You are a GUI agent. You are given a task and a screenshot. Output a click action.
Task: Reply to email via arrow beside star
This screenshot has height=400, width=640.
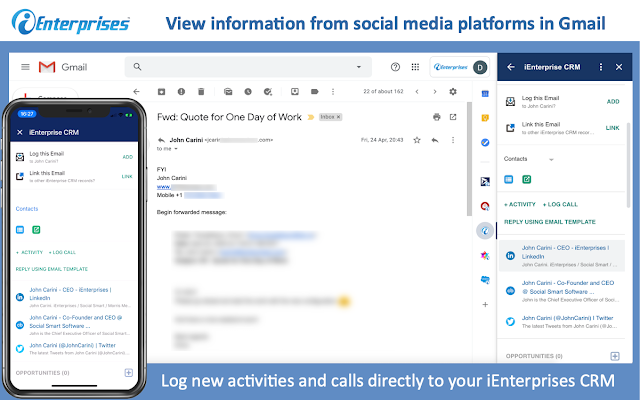(x=435, y=140)
